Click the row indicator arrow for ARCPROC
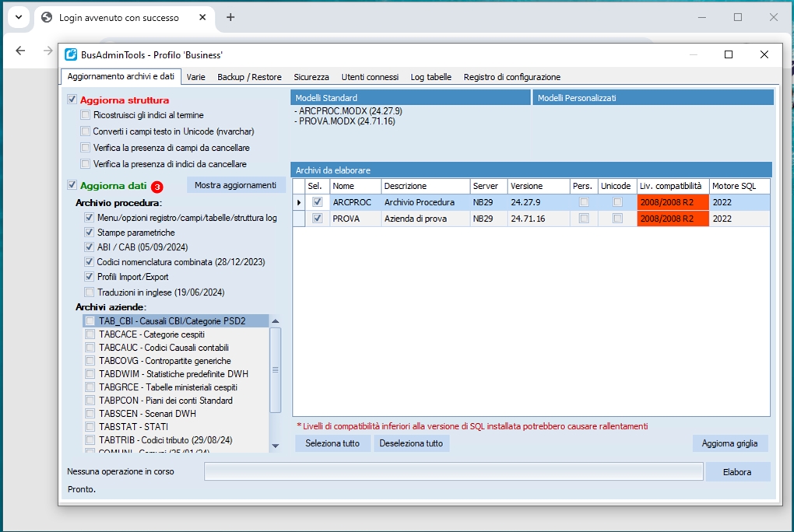 pos(300,202)
